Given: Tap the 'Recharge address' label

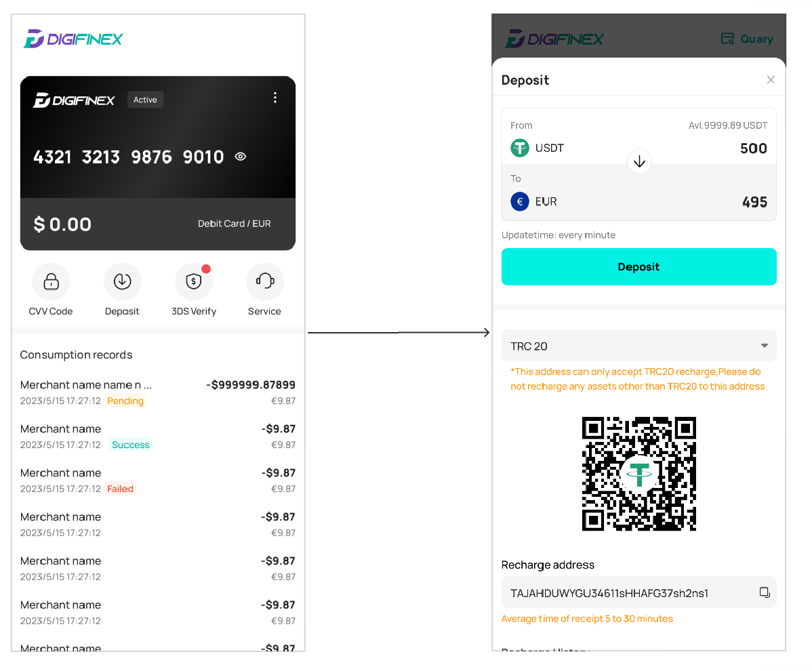Looking at the screenshot, I should point(548,565).
